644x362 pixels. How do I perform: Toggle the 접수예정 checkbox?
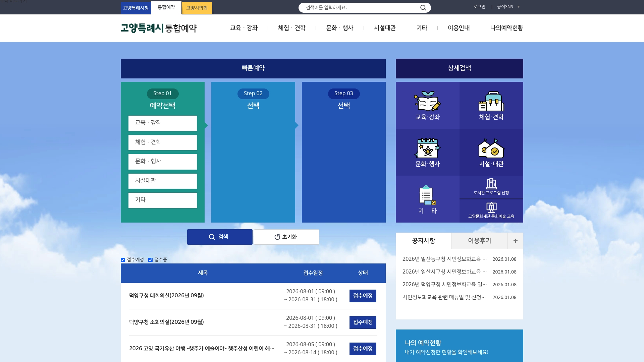pos(123,260)
